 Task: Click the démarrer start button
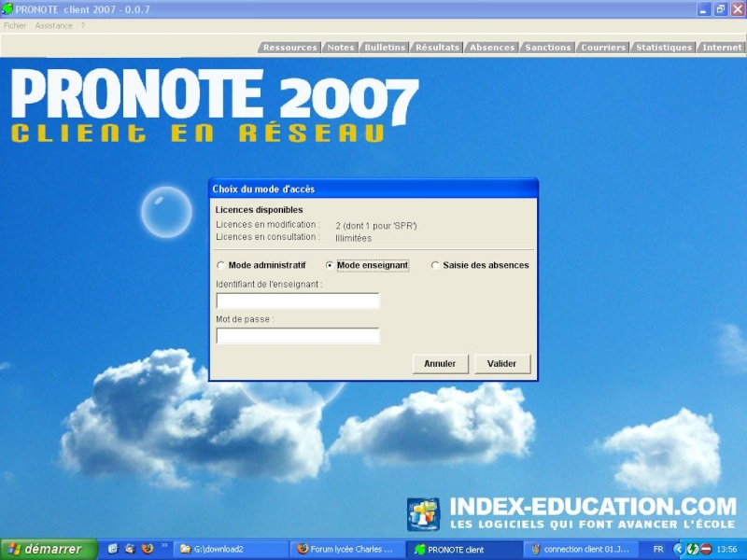49,549
